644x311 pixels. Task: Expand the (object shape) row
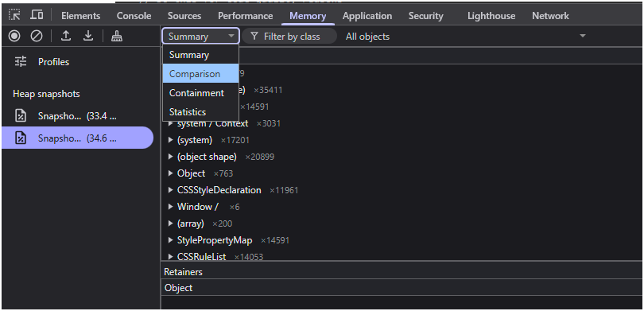tap(171, 157)
